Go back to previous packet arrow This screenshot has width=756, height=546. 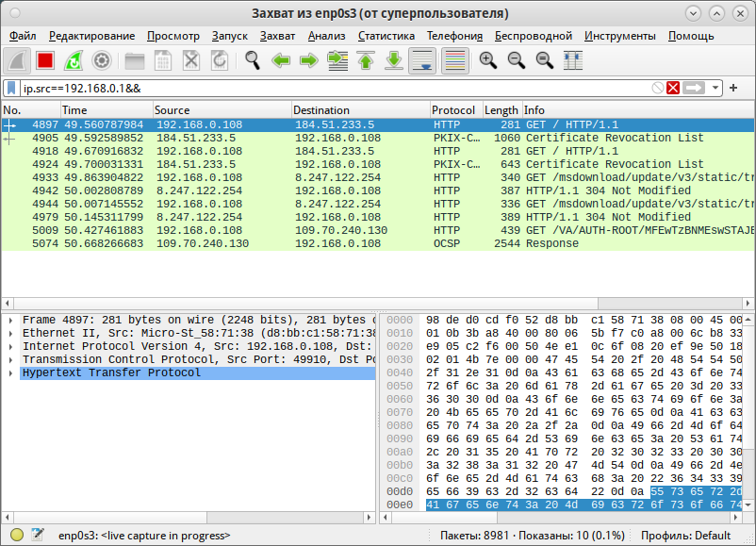[281, 60]
